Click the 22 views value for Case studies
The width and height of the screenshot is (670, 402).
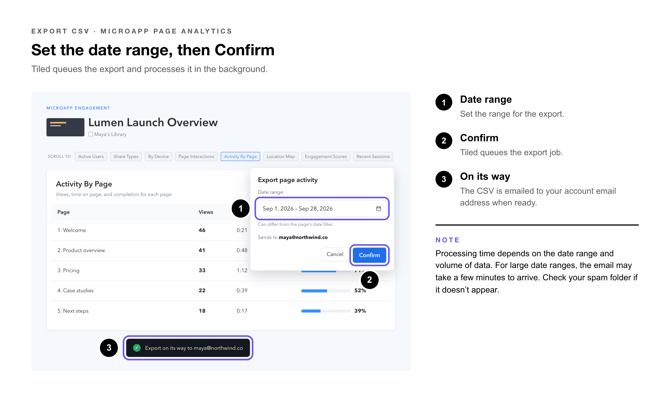[x=202, y=290]
